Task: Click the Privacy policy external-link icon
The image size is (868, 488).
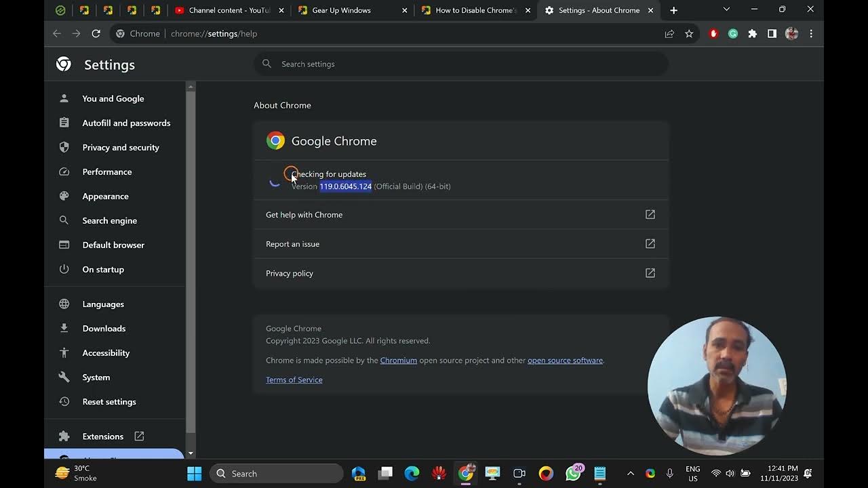Action: click(x=650, y=272)
